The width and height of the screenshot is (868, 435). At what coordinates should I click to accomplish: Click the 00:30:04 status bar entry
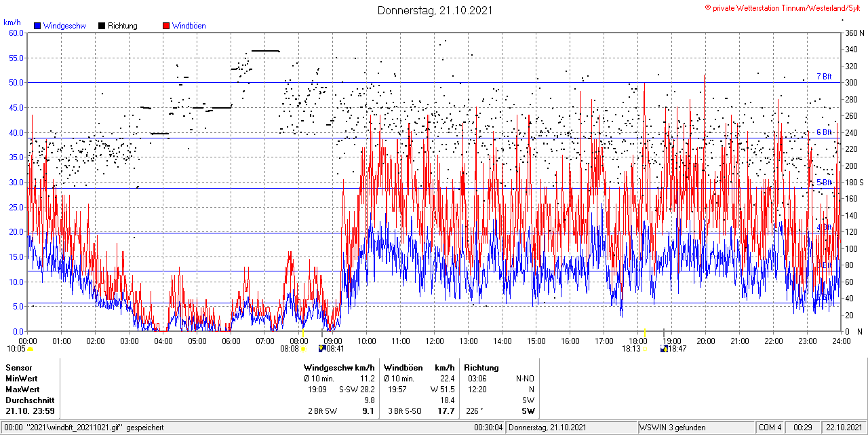click(488, 428)
